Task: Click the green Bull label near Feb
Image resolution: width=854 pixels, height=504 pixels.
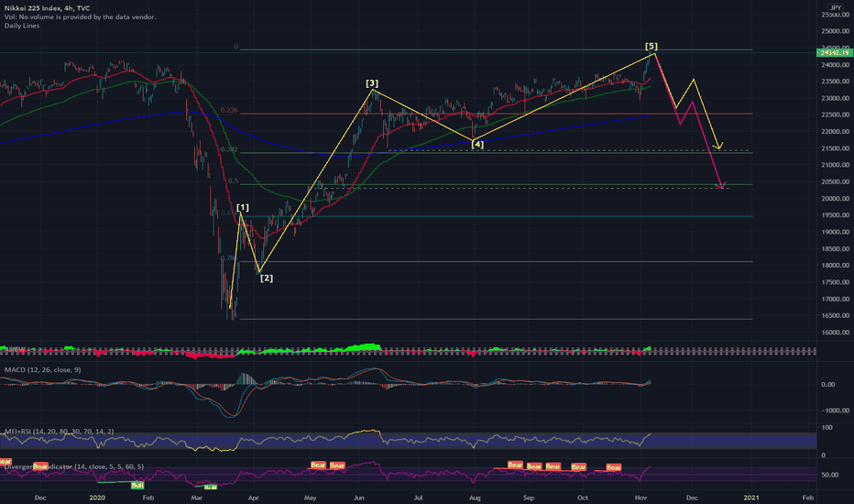Action: coord(137,486)
